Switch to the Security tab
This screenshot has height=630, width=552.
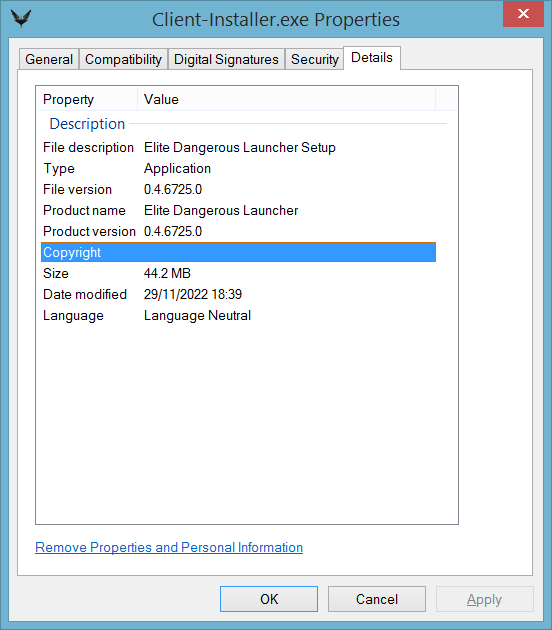(315, 59)
